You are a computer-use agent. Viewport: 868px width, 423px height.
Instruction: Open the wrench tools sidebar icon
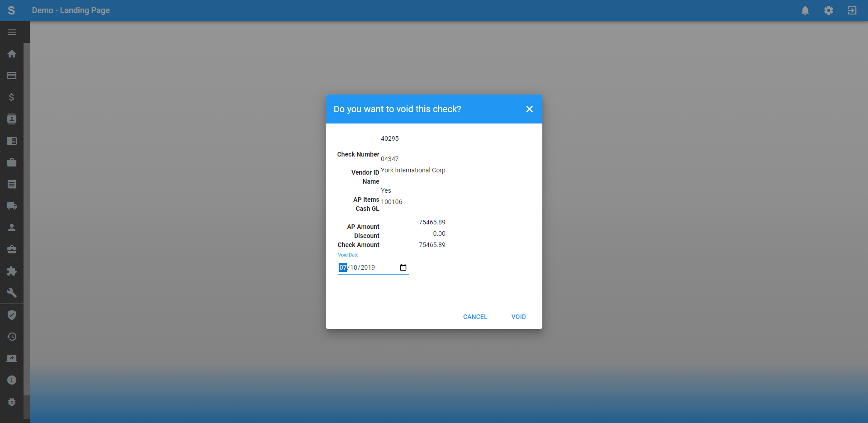12,293
